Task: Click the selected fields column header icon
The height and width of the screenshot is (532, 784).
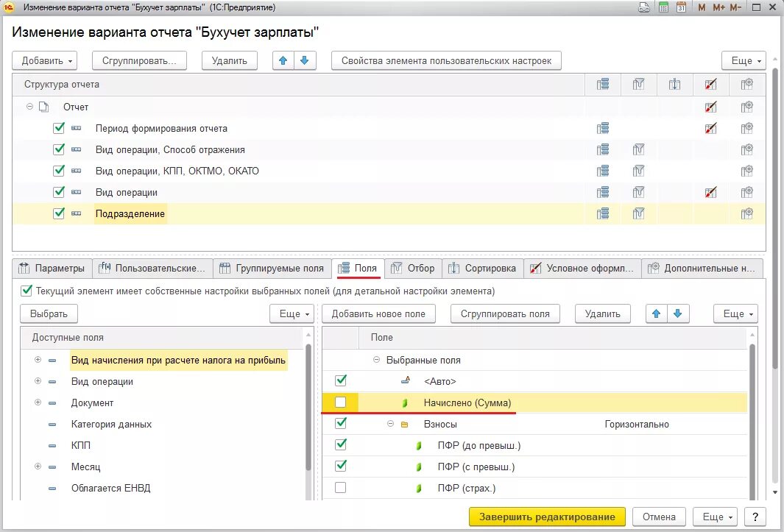Action: pos(602,84)
